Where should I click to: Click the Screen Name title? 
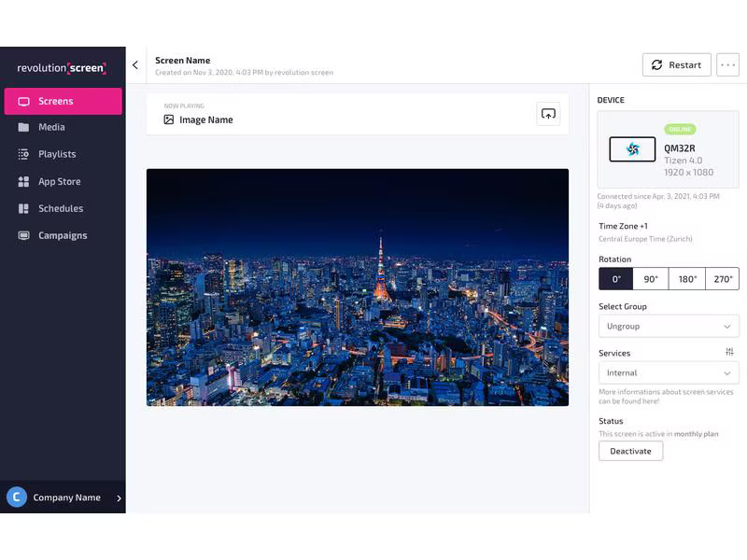tap(182, 61)
